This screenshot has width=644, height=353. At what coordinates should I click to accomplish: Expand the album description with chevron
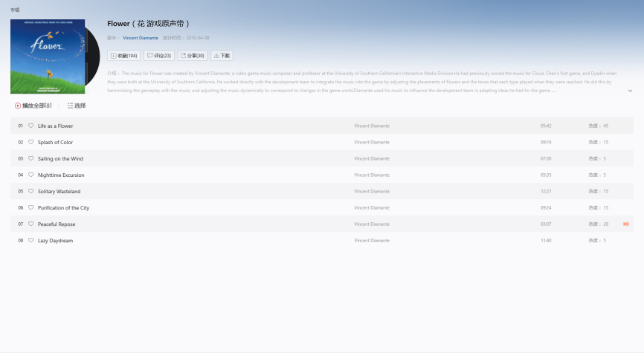[x=630, y=91]
